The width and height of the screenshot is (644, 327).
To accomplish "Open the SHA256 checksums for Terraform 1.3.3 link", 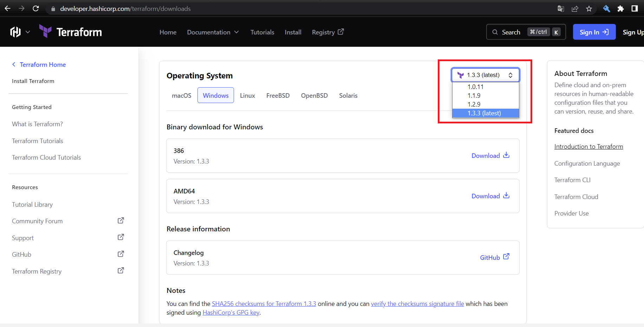I will pos(264,303).
